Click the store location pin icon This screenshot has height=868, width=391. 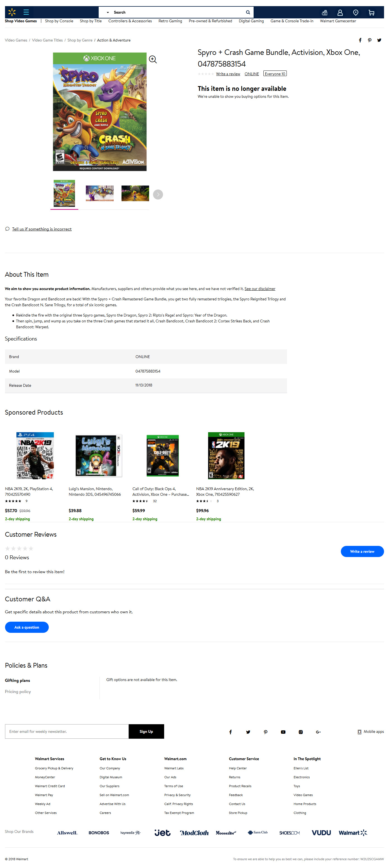355,13
